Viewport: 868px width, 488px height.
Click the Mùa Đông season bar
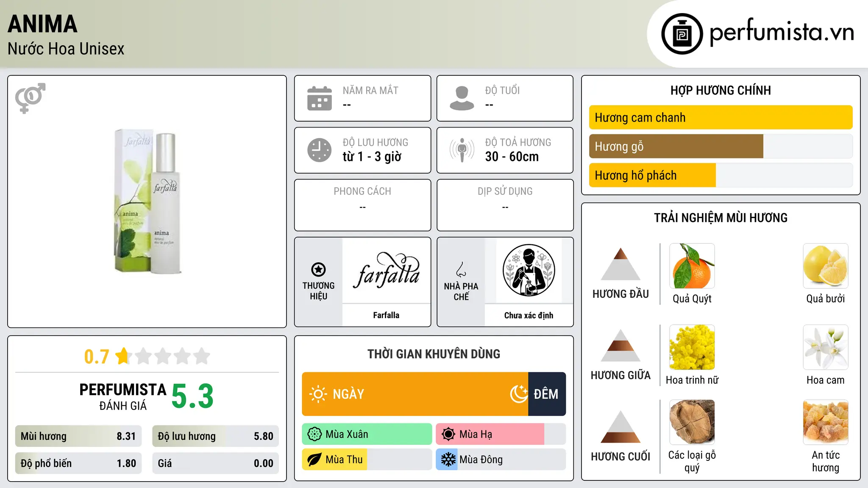click(501, 460)
